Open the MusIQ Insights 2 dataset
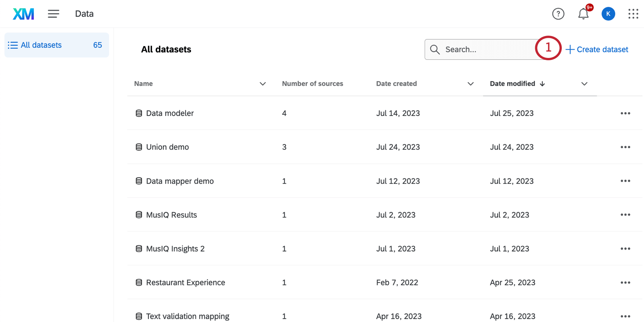Image resolution: width=644 pixels, height=322 pixels. pyautogui.click(x=175, y=249)
